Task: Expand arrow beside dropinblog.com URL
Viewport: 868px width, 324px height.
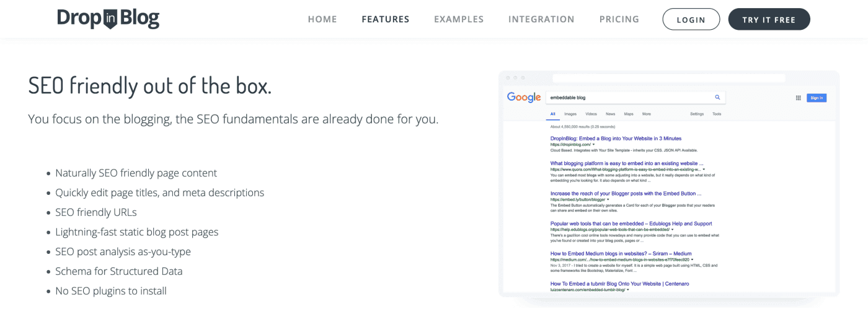Action: [594, 145]
